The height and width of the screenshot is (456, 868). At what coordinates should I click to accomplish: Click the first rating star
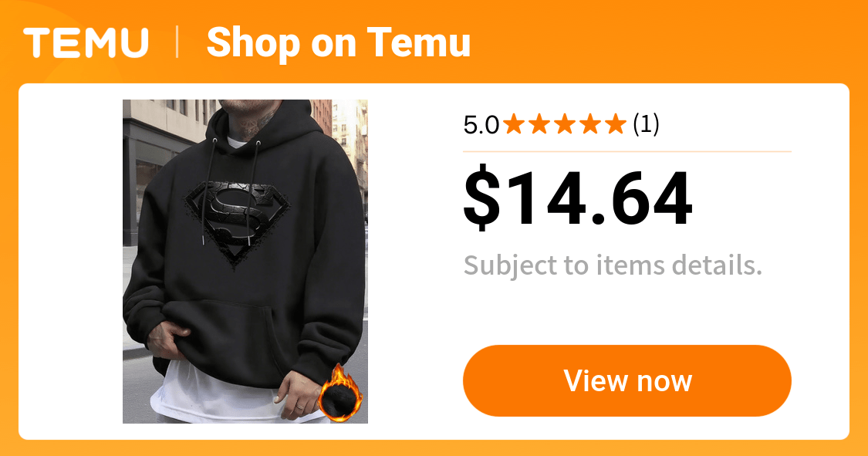(514, 124)
